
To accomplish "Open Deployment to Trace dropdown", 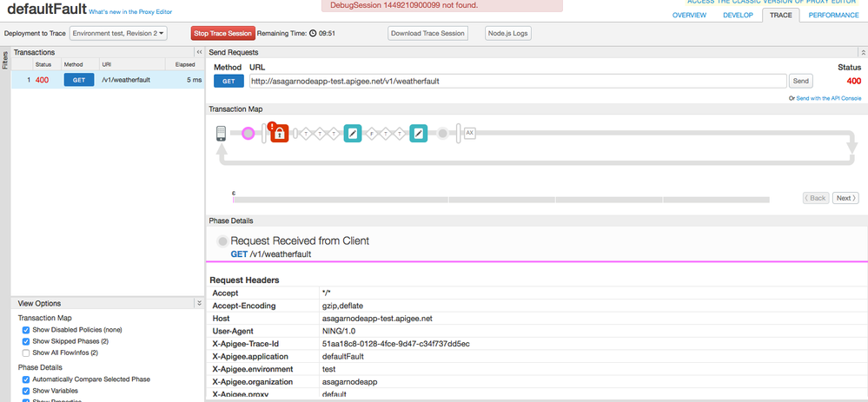I will pos(118,33).
